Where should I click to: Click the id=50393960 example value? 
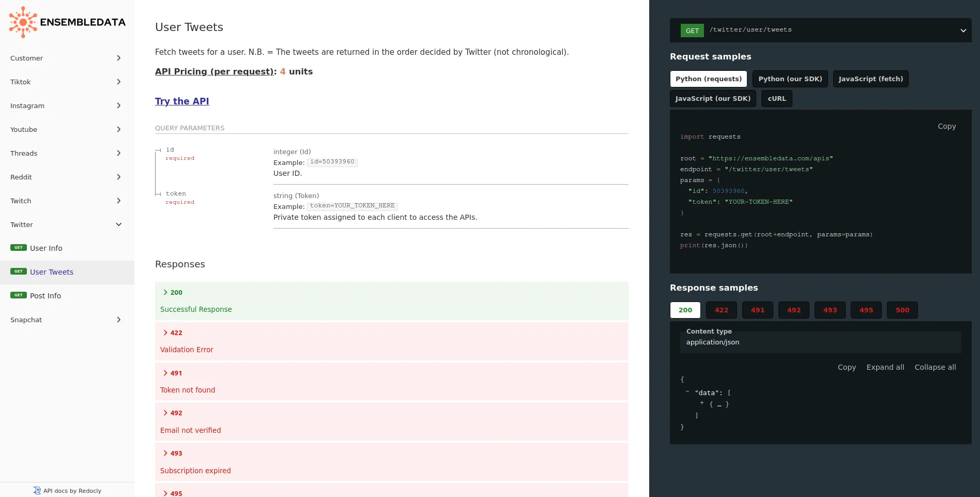332,162
